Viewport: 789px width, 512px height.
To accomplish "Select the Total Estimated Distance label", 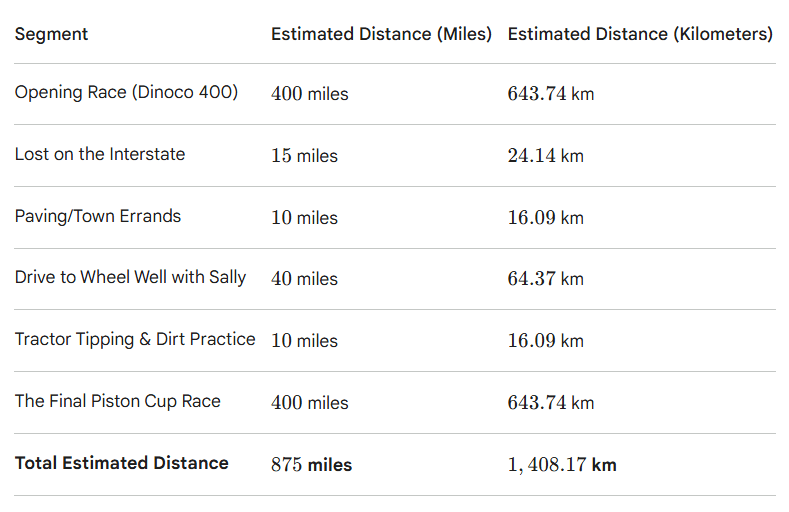I will point(122,463).
